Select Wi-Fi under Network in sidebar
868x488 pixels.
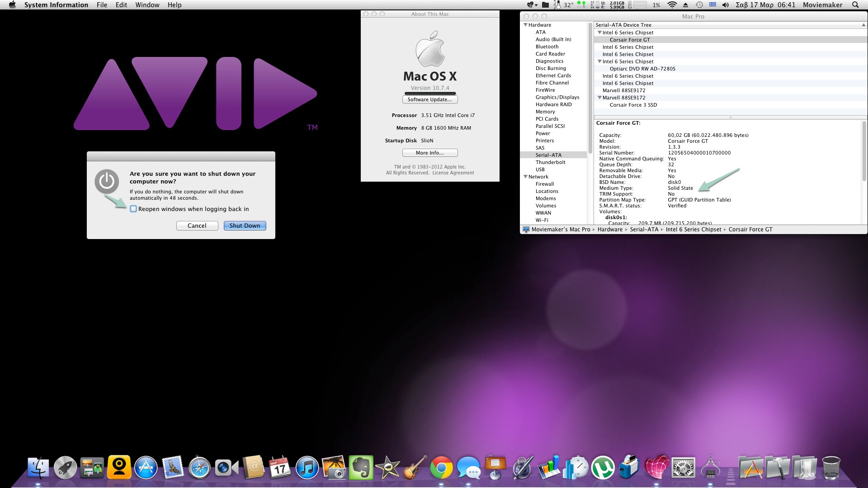point(542,220)
